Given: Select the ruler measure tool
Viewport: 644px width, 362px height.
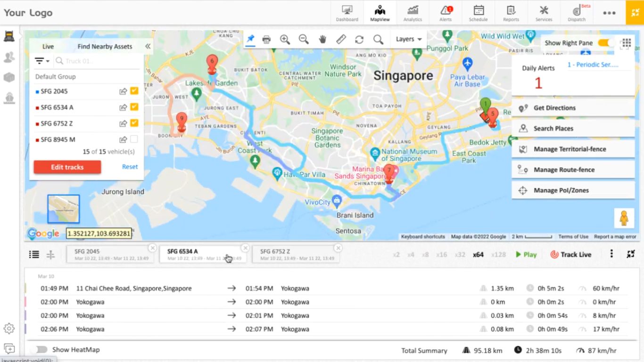Looking at the screenshot, I should click(341, 40).
